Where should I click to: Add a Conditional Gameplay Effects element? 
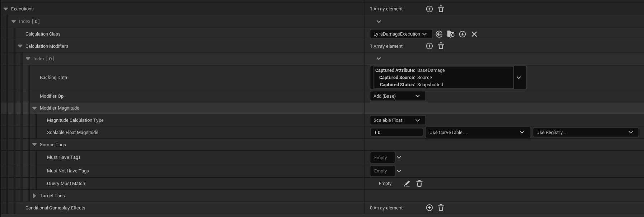429,208
